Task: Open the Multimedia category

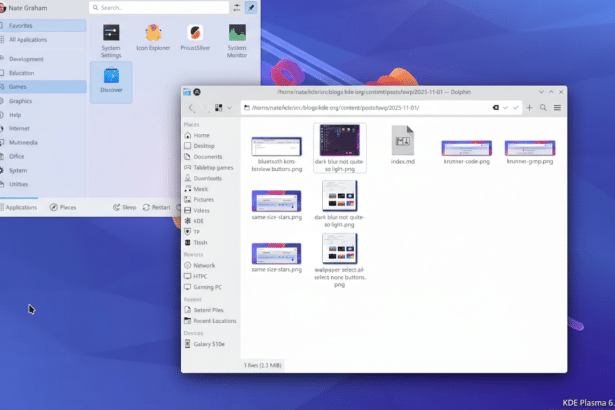Action: tap(42, 142)
